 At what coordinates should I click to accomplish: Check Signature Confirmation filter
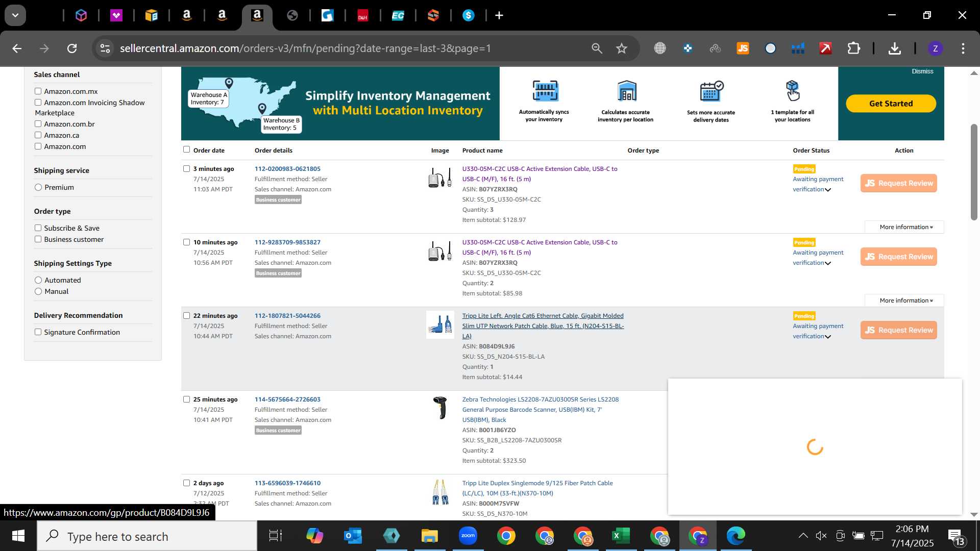[38, 332]
